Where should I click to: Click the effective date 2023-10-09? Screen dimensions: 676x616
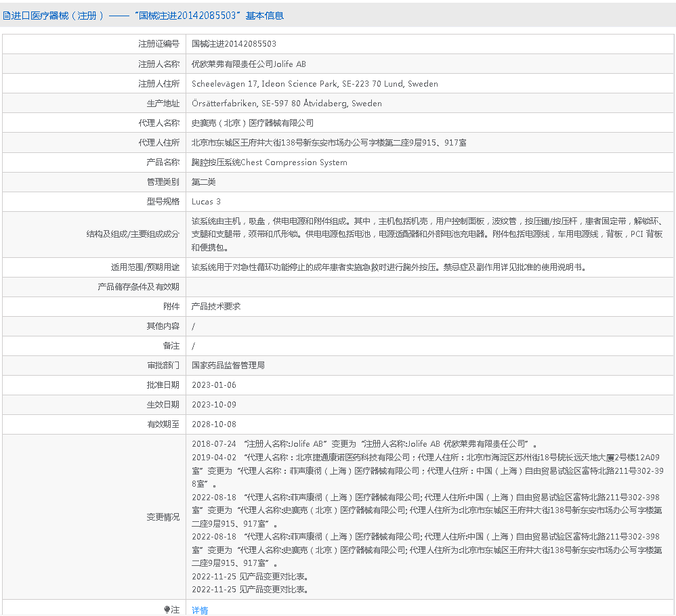213,404
